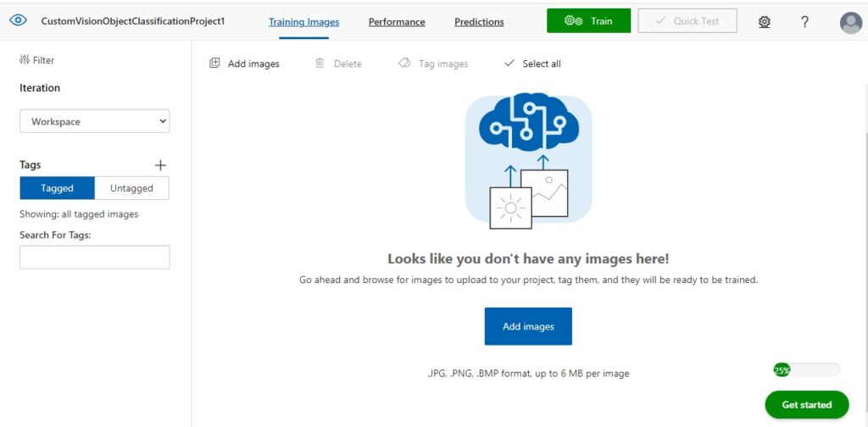Click the Custom Vision eye logo
Viewport: 868px width, 427px height.
(x=19, y=20)
